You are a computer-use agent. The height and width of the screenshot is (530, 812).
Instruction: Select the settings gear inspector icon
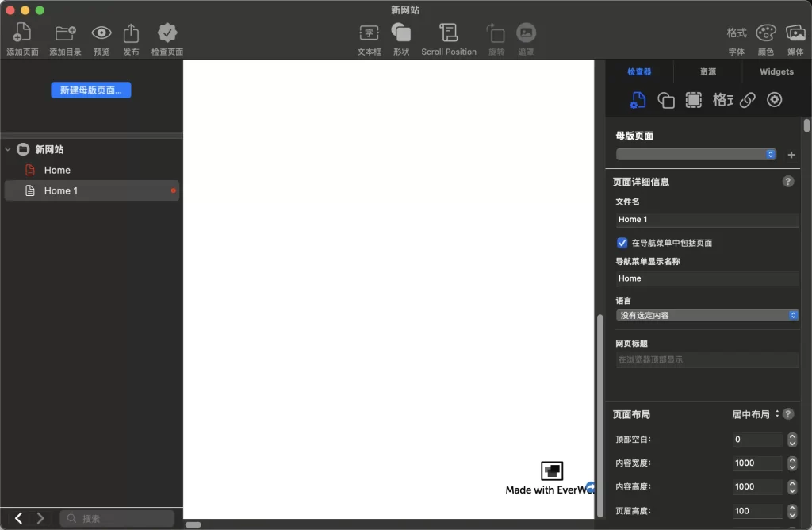[774, 99]
